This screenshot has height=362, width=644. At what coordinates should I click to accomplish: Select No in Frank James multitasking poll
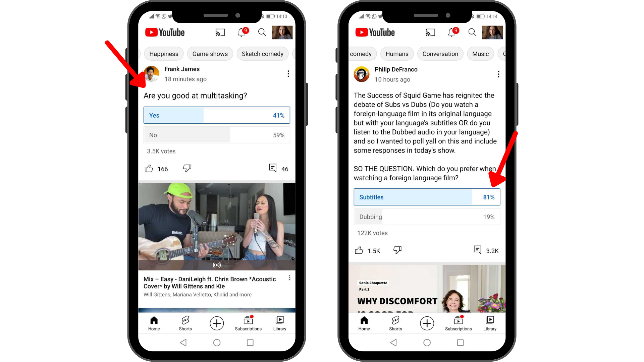[x=217, y=135]
